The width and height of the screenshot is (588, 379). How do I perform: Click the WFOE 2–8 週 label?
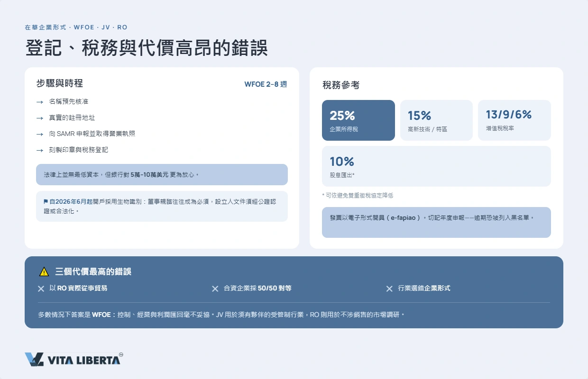(x=266, y=84)
